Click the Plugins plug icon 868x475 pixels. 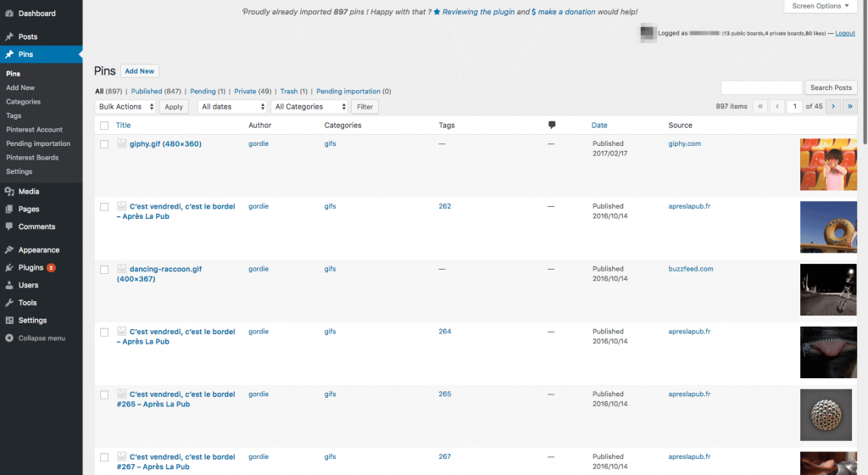click(x=9, y=268)
